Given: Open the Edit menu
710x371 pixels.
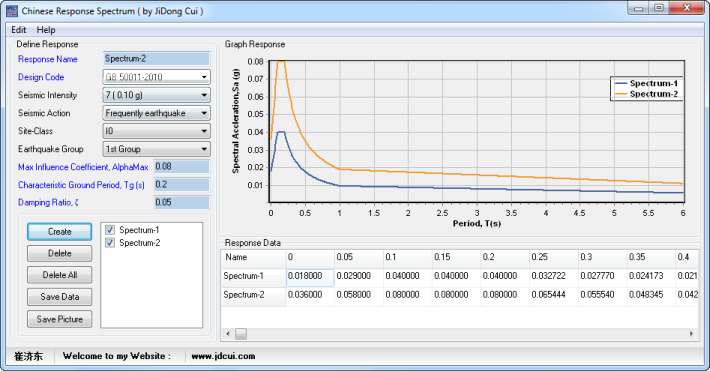Looking at the screenshot, I should [19, 30].
